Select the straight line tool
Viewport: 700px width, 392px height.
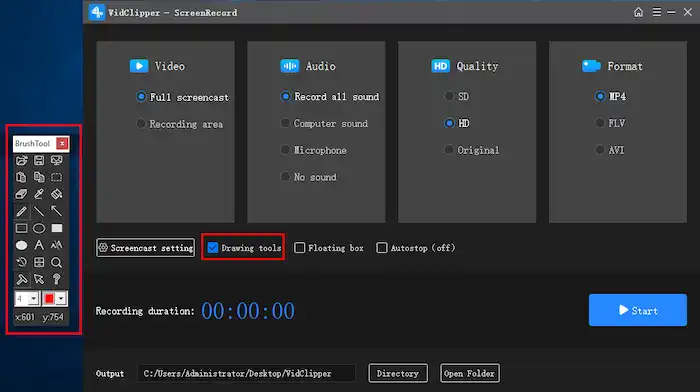click(x=39, y=211)
